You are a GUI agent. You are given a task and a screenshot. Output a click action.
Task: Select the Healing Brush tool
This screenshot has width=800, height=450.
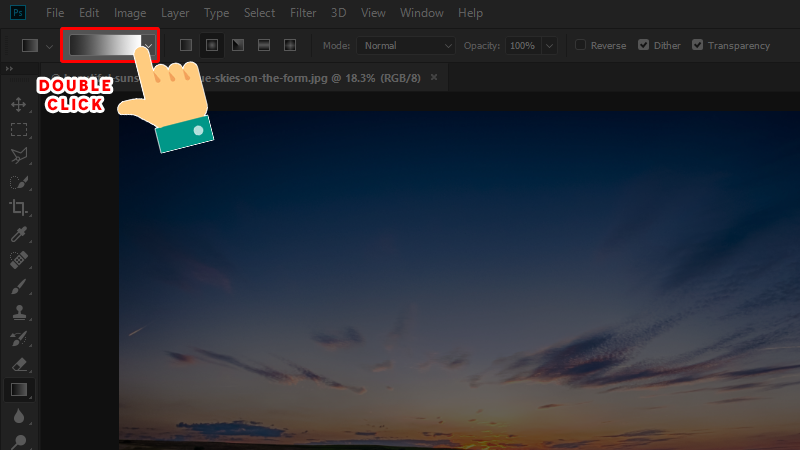(x=19, y=260)
